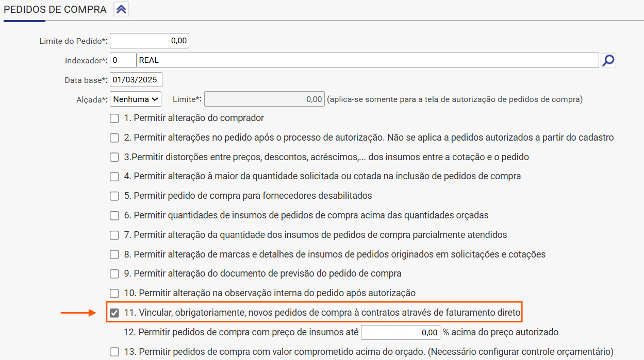The width and height of the screenshot is (644, 360).
Task: Tick option 7 pedidos parcialmente atendidos
Action: tap(114, 235)
